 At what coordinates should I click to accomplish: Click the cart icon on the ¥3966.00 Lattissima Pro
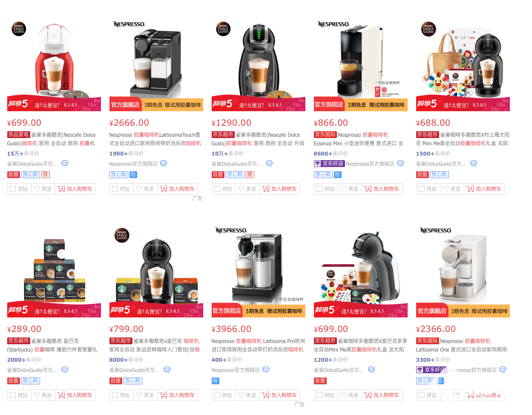266,395
